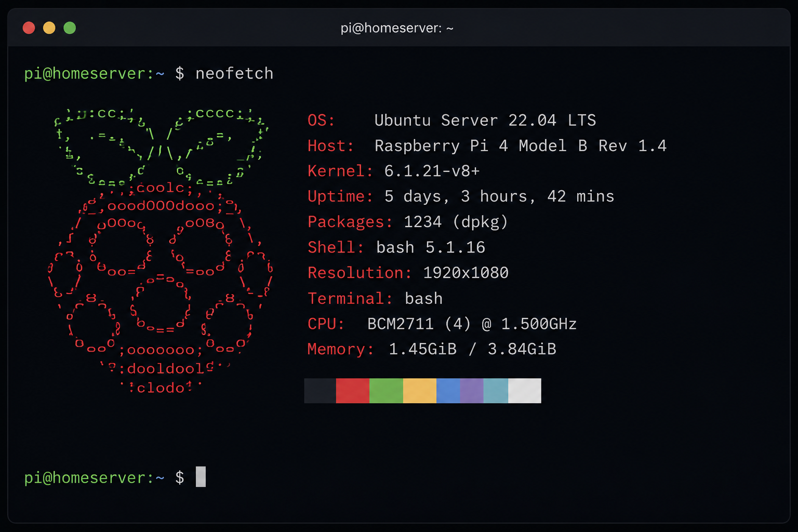Select the CPU label

pyautogui.click(x=326, y=324)
